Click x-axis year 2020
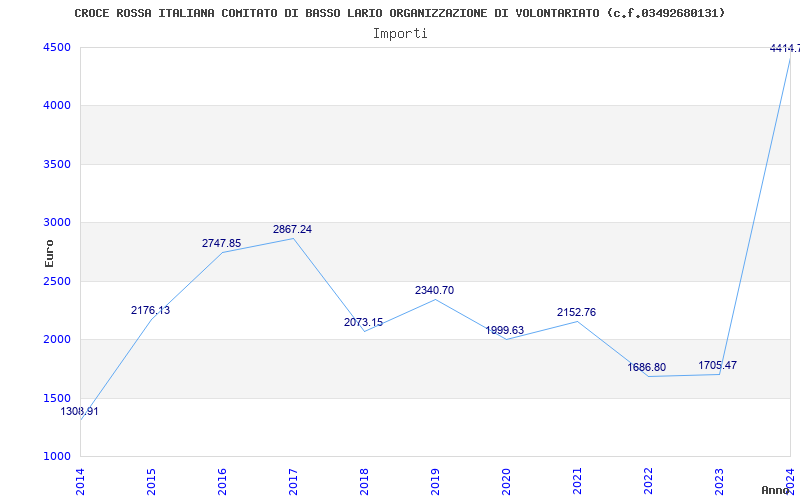This screenshot has width=800, height=500. coord(506,481)
